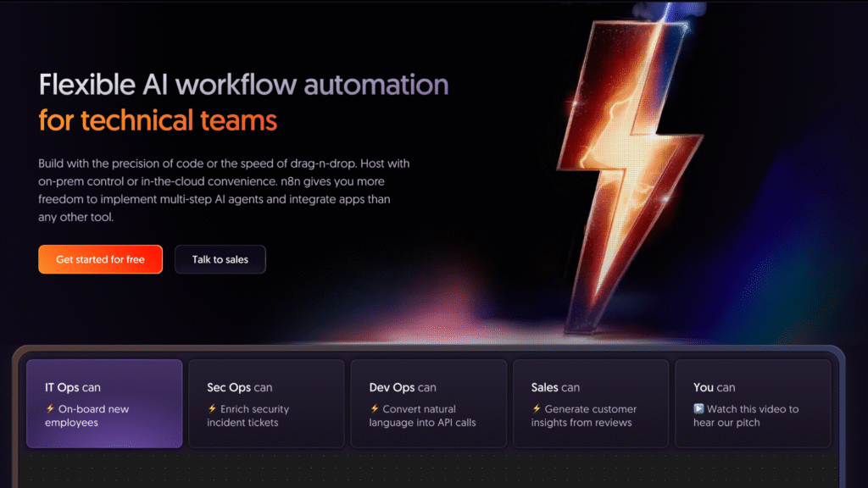Click lightning icon beside Generate customer
Viewport: 868px width, 488px height.
click(536, 409)
